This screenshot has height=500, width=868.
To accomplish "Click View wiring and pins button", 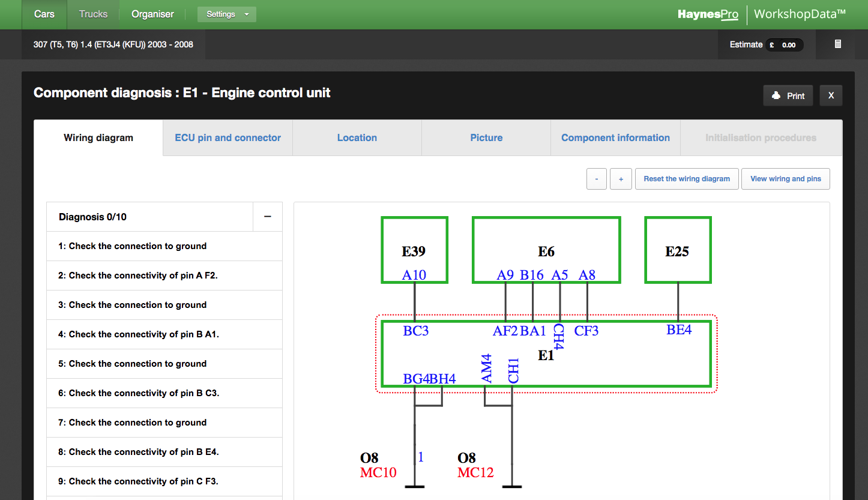I will pos(785,179).
